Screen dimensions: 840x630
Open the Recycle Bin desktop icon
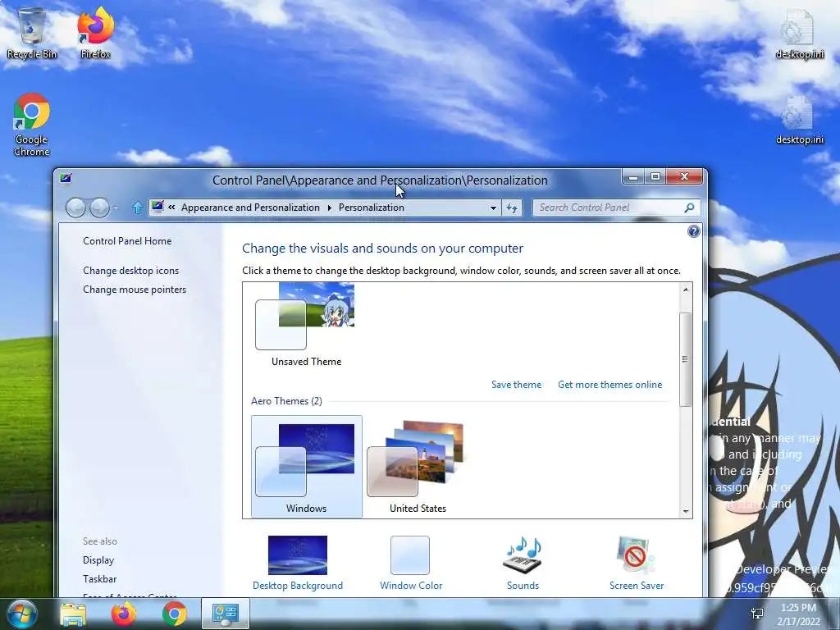coord(32,33)
